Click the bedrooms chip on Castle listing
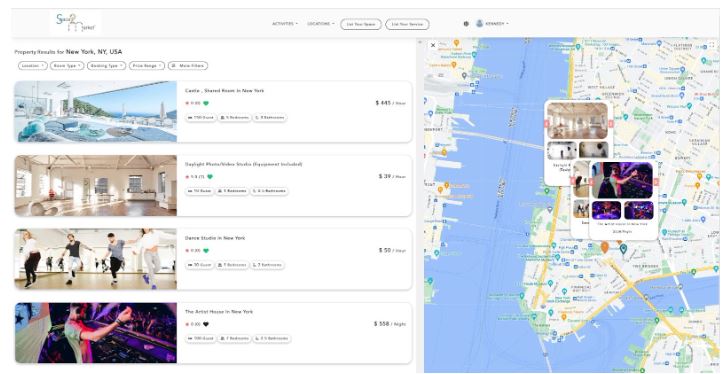The image size is (725, 374). coord(234,117)
